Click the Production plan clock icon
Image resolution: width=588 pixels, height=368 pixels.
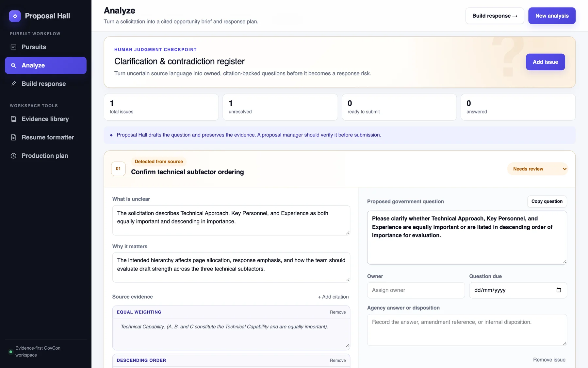click(13, 156)
